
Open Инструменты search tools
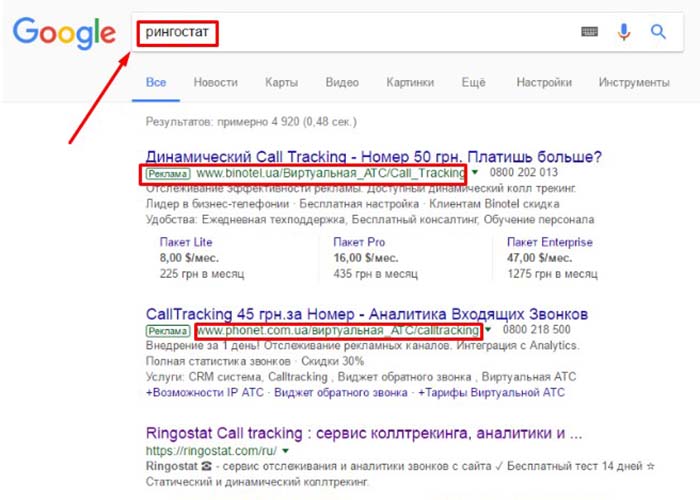[634, 83]
